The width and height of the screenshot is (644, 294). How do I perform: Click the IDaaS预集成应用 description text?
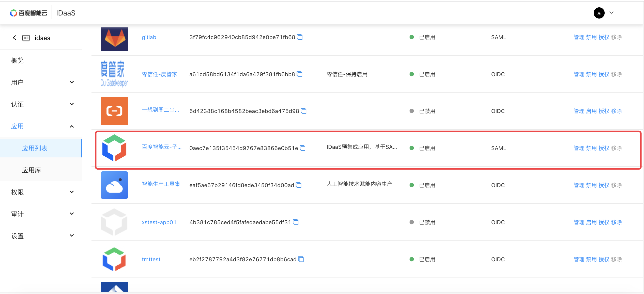point(362,147)
